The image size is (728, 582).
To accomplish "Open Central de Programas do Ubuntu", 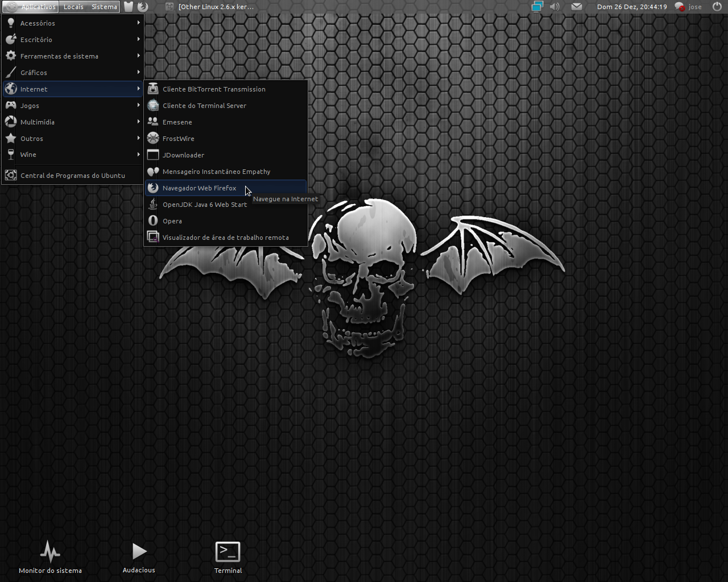I will 73,176.
